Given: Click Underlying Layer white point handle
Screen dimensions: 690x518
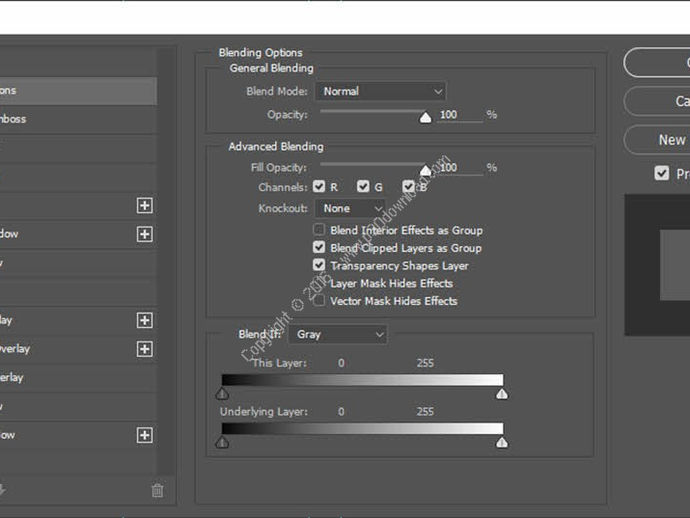Looking at the screenshot, I should pyautogui.click(x=502, y=442).
